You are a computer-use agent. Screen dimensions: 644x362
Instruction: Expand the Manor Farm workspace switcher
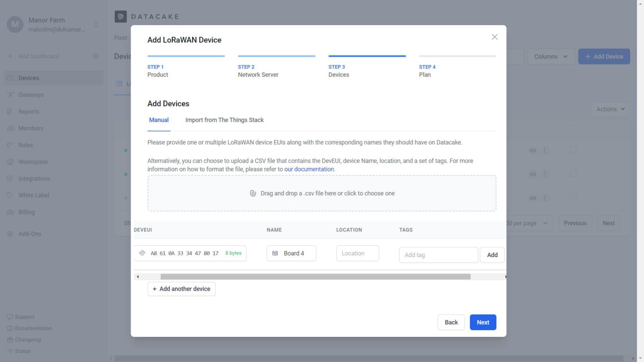click(x=96, y=24)
